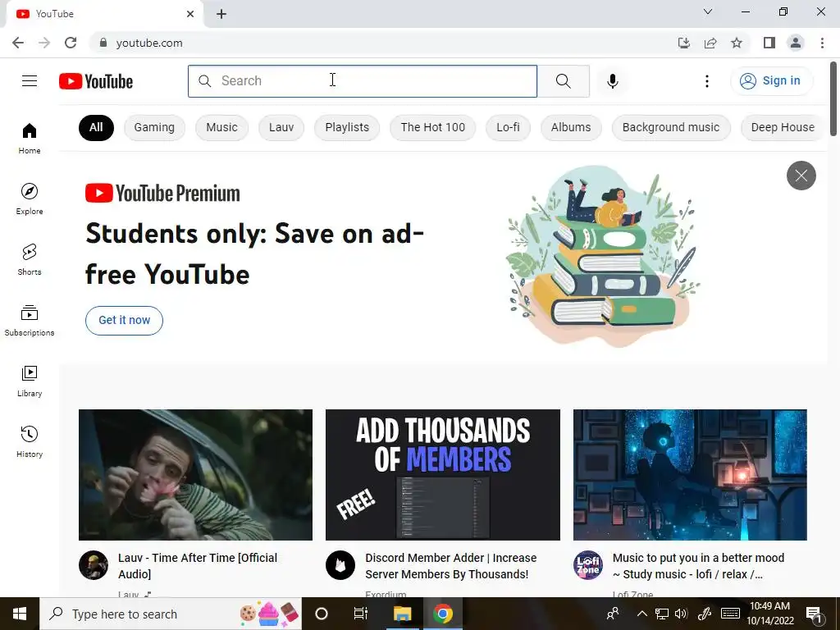Go to Home in sidebar
The image size is (840, 630).
tap(30, 138)
